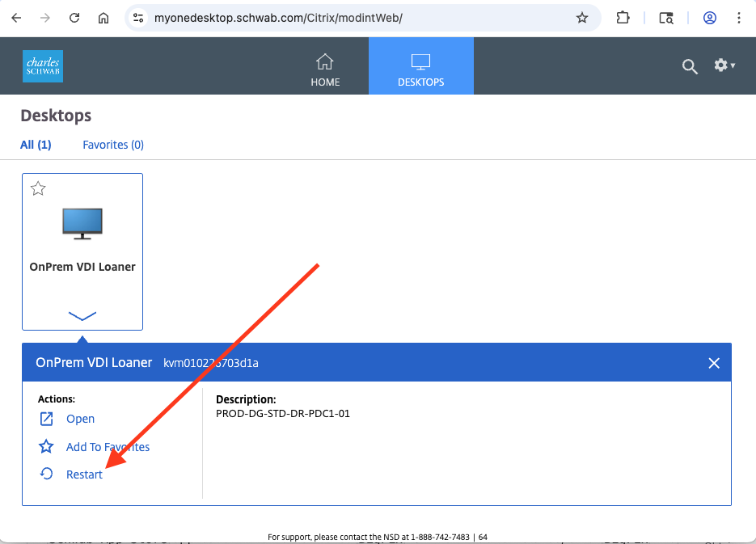
Task: Toggle favorite star on the desktop card
Action: pos(37,188)
